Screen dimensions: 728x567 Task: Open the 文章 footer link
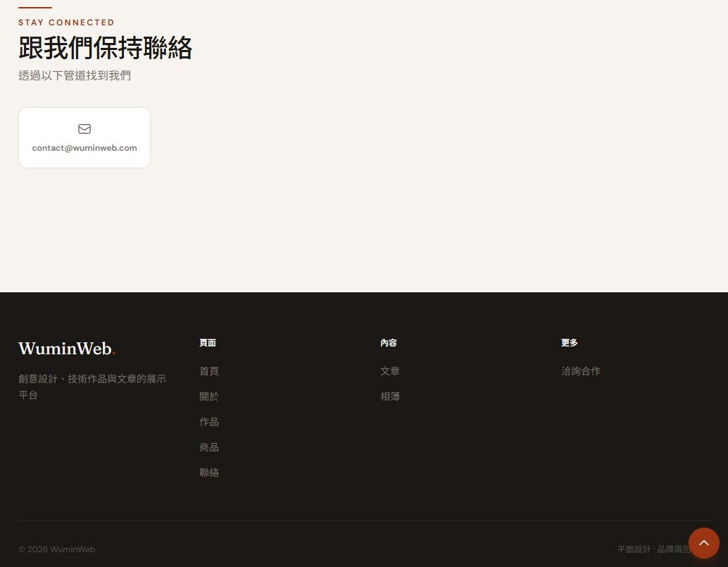[390, 371]
